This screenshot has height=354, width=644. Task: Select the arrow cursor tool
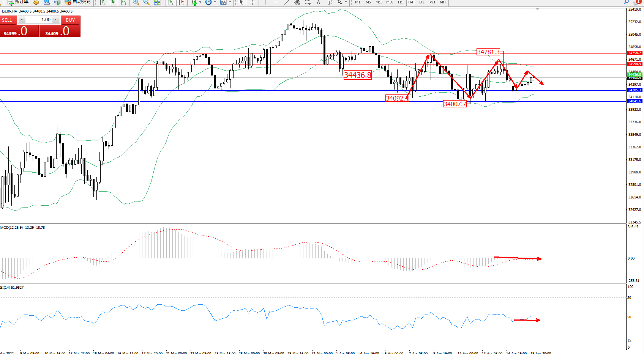click(x=241, y=2)
